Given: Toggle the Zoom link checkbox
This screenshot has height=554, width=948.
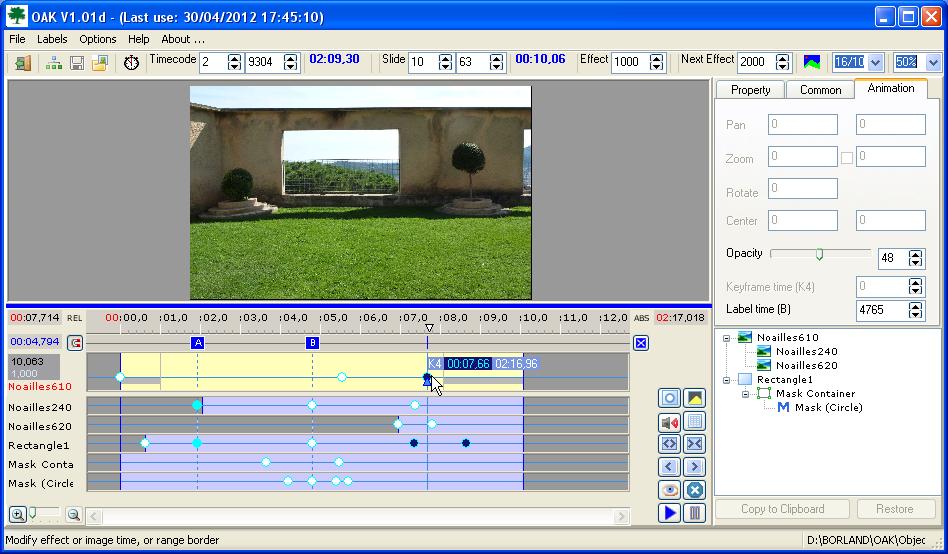Looking at the screenshot, I should click(846, 158).
